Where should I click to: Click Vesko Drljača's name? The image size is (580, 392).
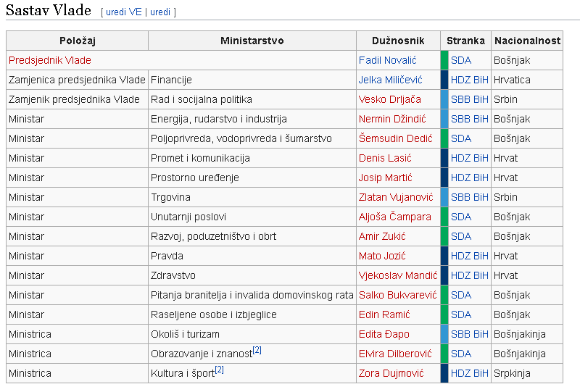click(x=390, y=99)
